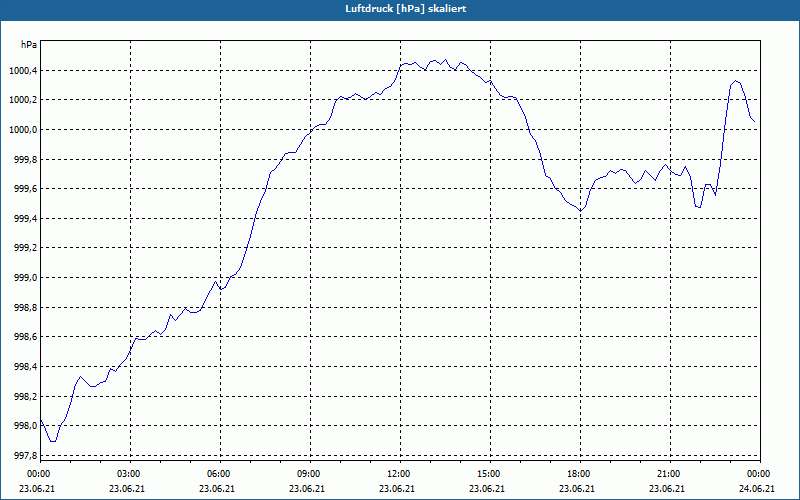Select the "23.06.21" date below 03:00
The image size is (800, 500).
pos(127,489)
